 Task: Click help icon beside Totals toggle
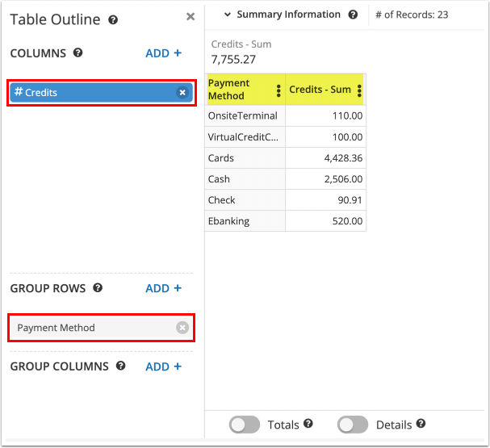(308, 425)
